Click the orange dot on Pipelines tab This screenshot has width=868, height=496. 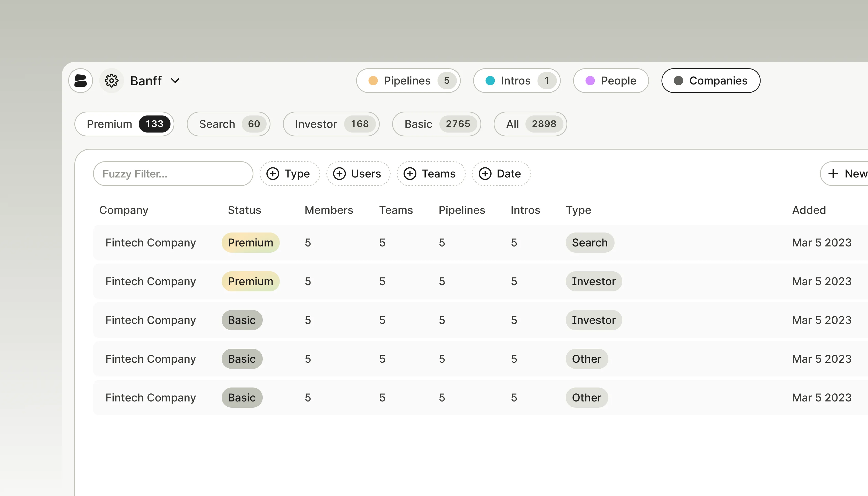coord(373,81)
